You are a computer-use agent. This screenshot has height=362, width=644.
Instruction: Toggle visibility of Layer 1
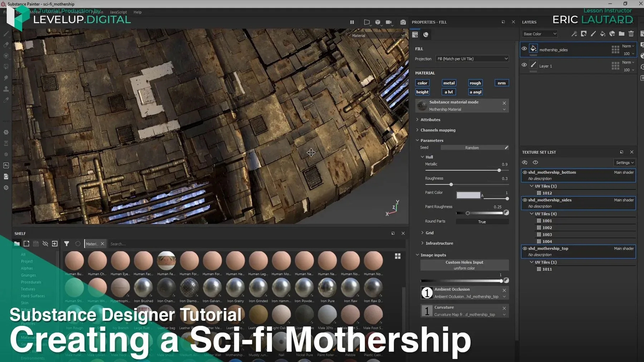point(524,65)
